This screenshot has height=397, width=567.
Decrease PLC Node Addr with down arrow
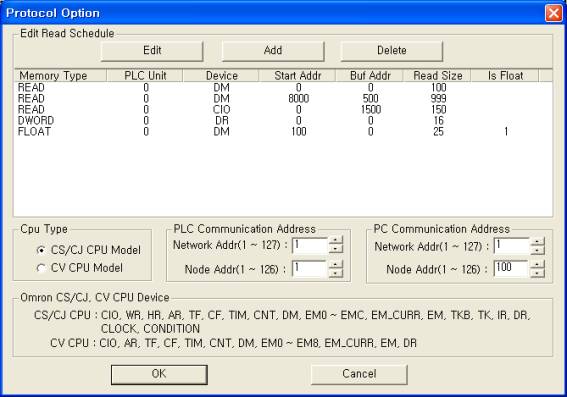point(336,273)
